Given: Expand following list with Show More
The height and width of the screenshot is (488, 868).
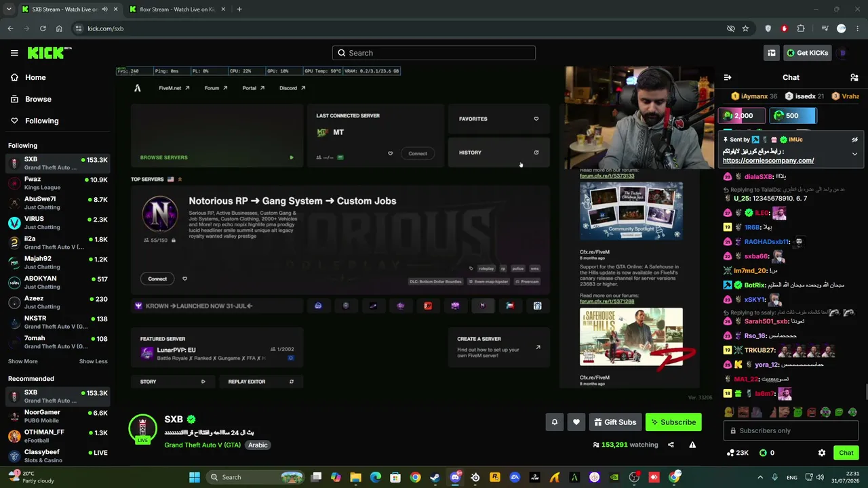Looking at the screenshot, I should (x=23, y=361).
